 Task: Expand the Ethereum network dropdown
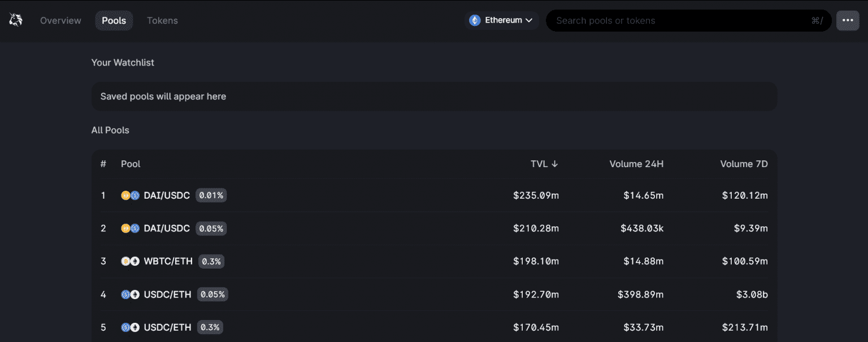[529, 20]
